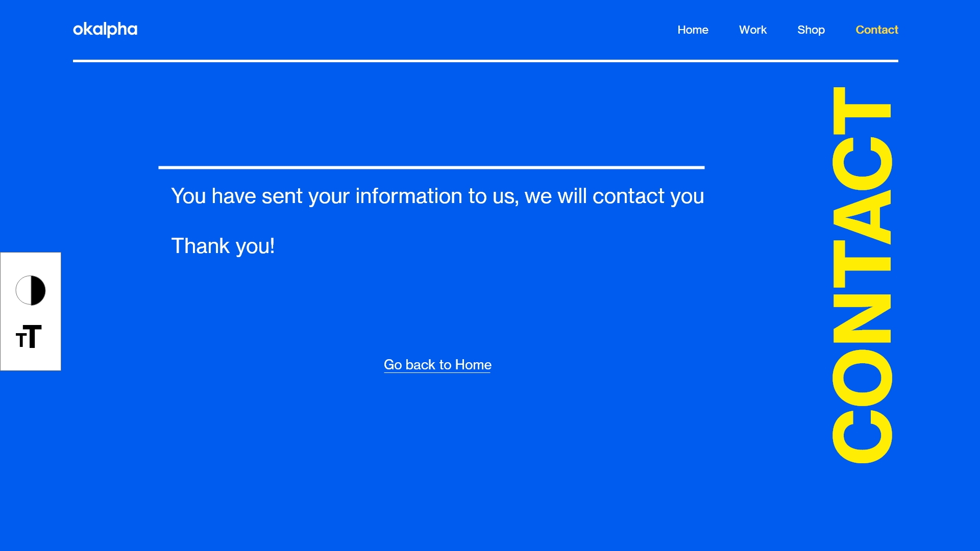Click the Thank you! text
The image size is (980, 551).
(223, 246)
